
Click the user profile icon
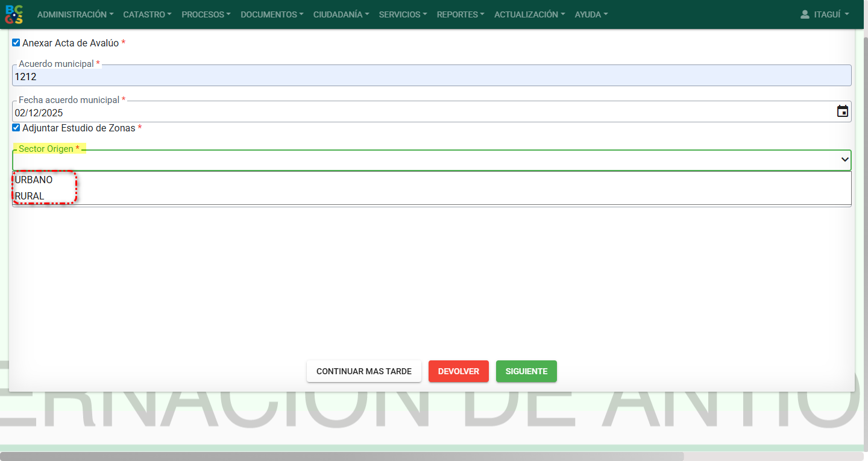pos(805,14)
